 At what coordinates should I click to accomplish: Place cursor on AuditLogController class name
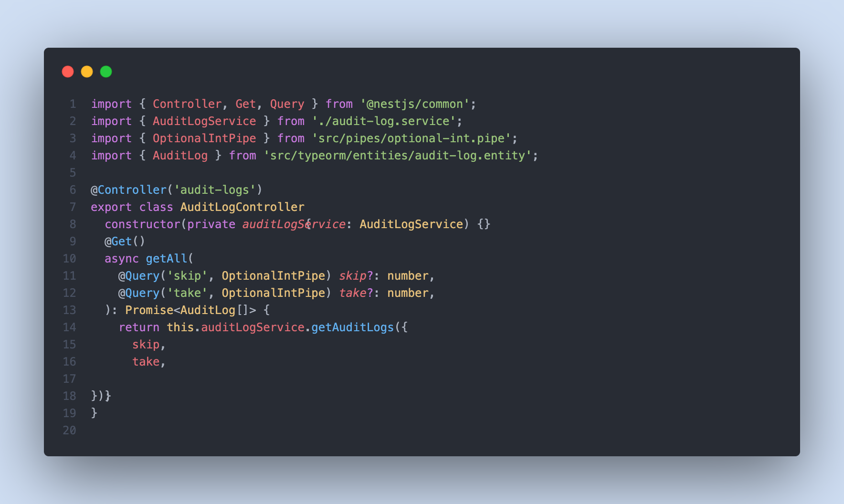point(242,207)
